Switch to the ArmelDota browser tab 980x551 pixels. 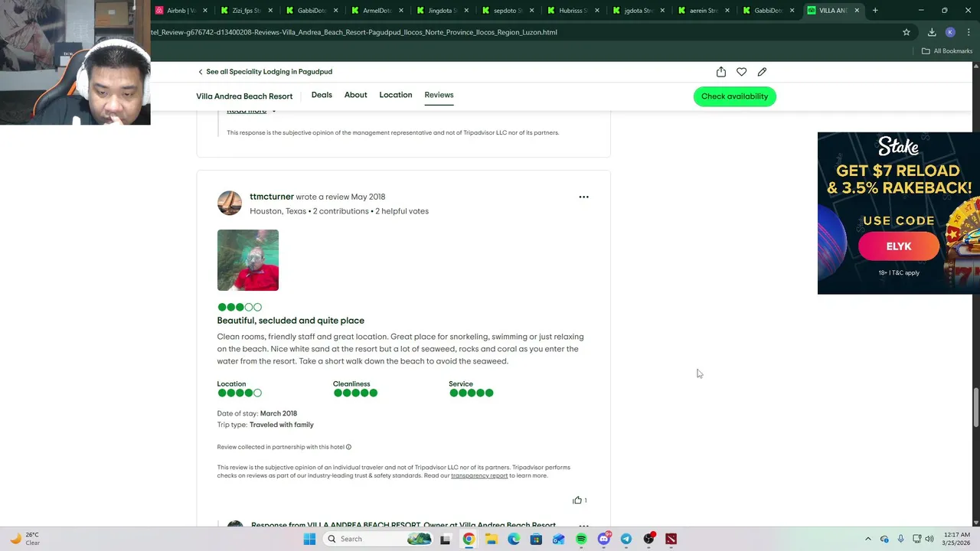377,11
